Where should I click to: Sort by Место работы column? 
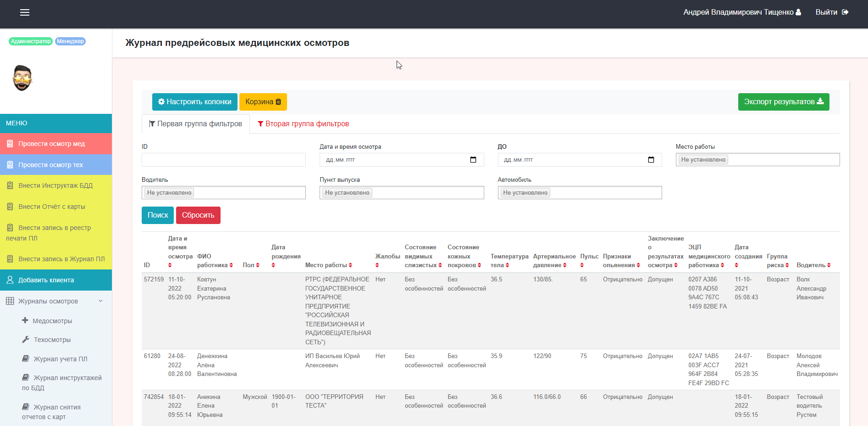coord(350,265)
